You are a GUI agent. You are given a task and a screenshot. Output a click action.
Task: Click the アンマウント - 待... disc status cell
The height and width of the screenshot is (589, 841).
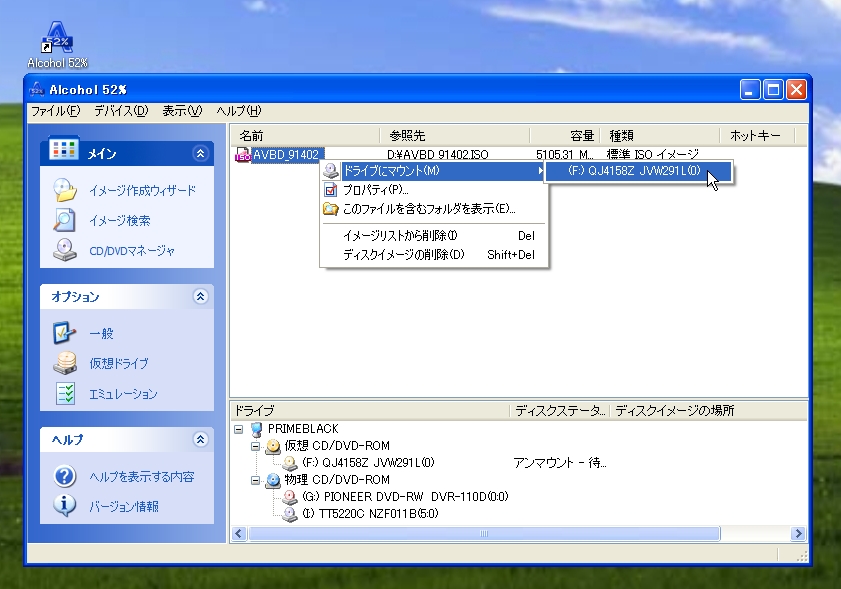[x=559, y=463]
